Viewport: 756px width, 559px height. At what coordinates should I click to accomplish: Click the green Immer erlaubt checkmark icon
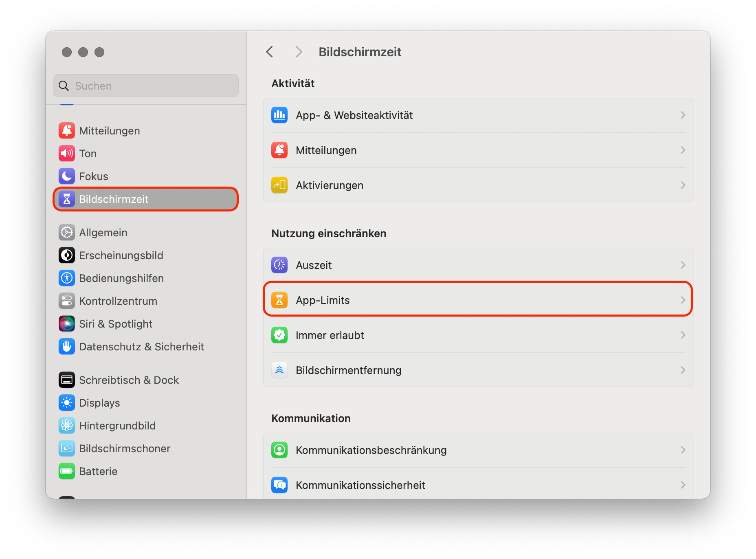(x=279, y=335)
